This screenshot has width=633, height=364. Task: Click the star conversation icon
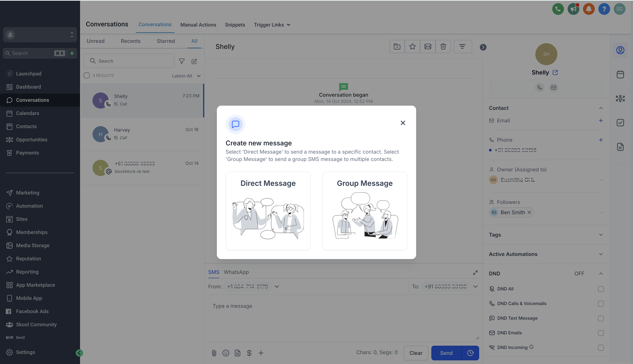[412, 46]
